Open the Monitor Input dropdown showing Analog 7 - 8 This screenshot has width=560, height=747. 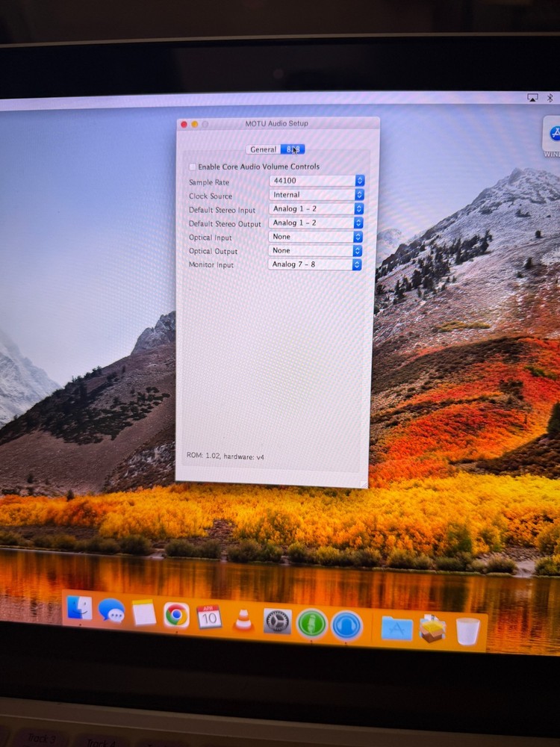[315, 264]
